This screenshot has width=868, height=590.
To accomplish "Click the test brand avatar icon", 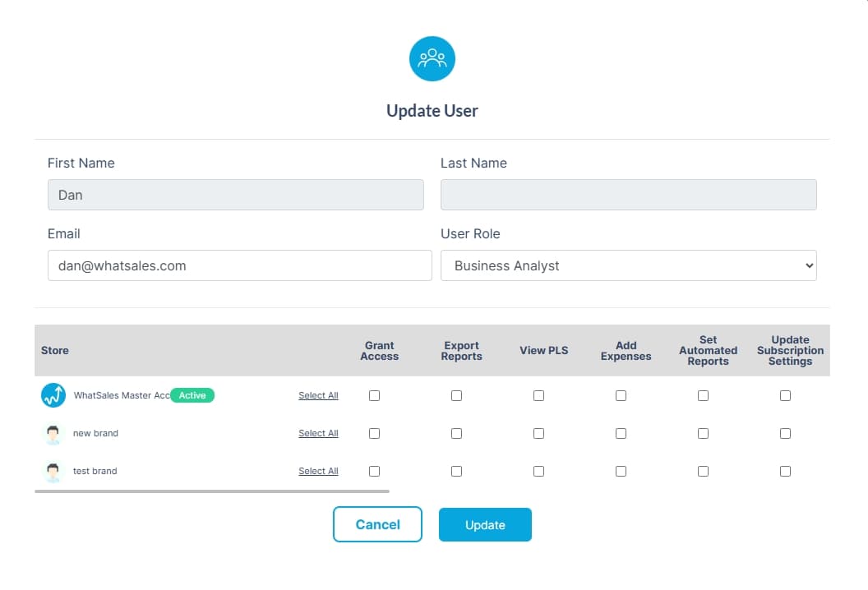I will [53, 472].
